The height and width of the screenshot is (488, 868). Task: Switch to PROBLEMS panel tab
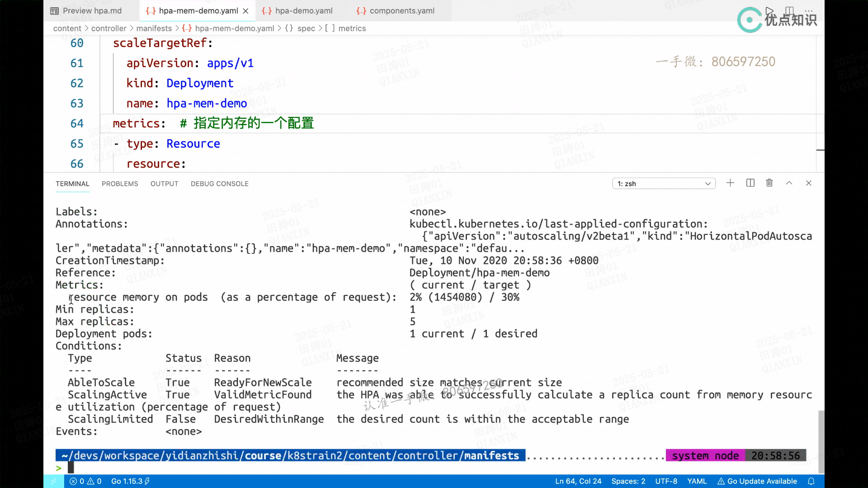(120, 184)
